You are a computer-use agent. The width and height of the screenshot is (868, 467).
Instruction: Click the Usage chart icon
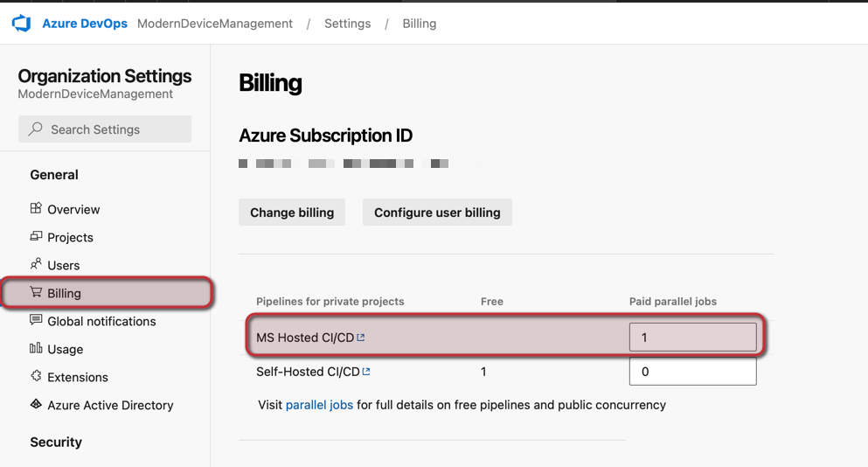point(36,348)
